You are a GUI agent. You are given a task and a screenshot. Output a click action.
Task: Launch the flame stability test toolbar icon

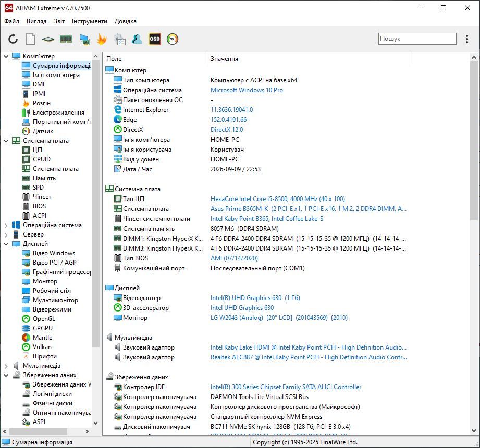(102, 39)
